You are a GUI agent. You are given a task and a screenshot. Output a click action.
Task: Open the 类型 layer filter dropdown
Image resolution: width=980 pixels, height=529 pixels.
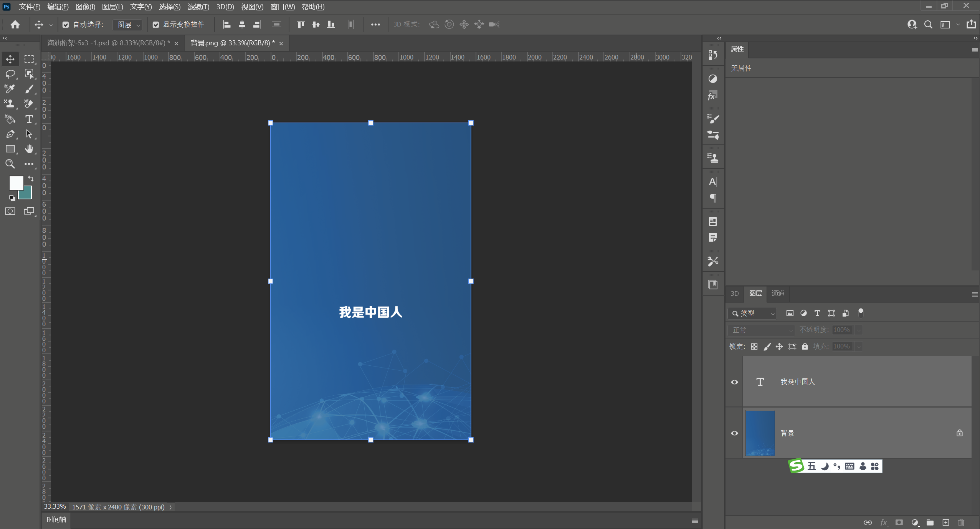[x=752, y=313]
